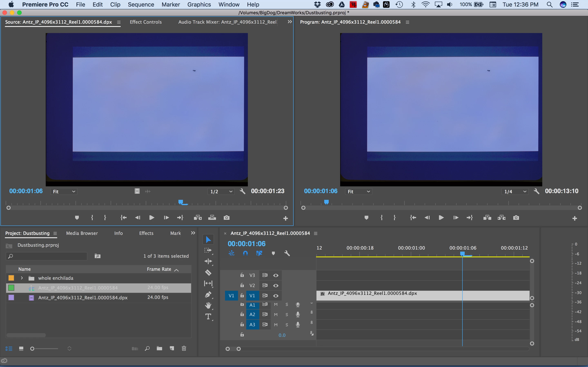This screenshot has height=367, width=588.
Task: Toggle V2 track visibility eye
Action: (276, 285)
